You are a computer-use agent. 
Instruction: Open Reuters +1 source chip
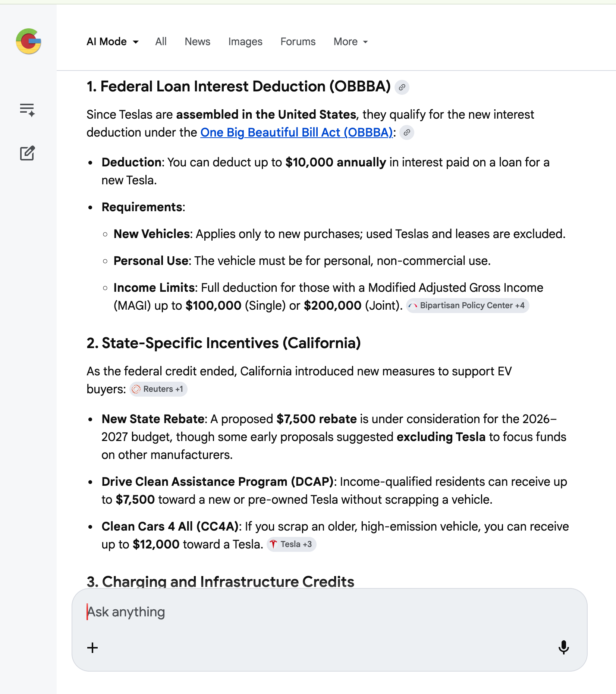[158, 389]
